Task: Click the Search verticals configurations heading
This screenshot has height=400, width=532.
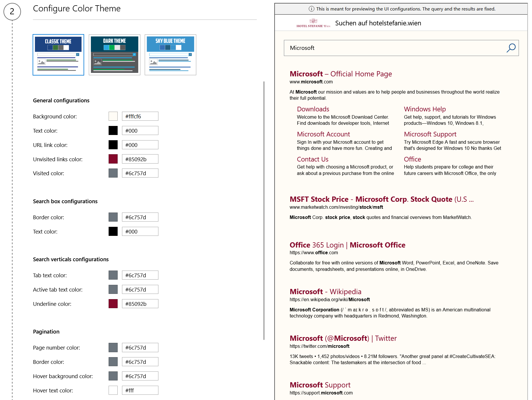Action: coord(71,259)
